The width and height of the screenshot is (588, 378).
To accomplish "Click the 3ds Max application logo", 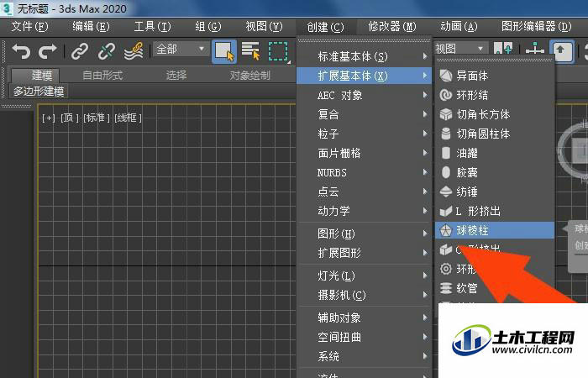I will pyautogui.click(x=7, y=8).
